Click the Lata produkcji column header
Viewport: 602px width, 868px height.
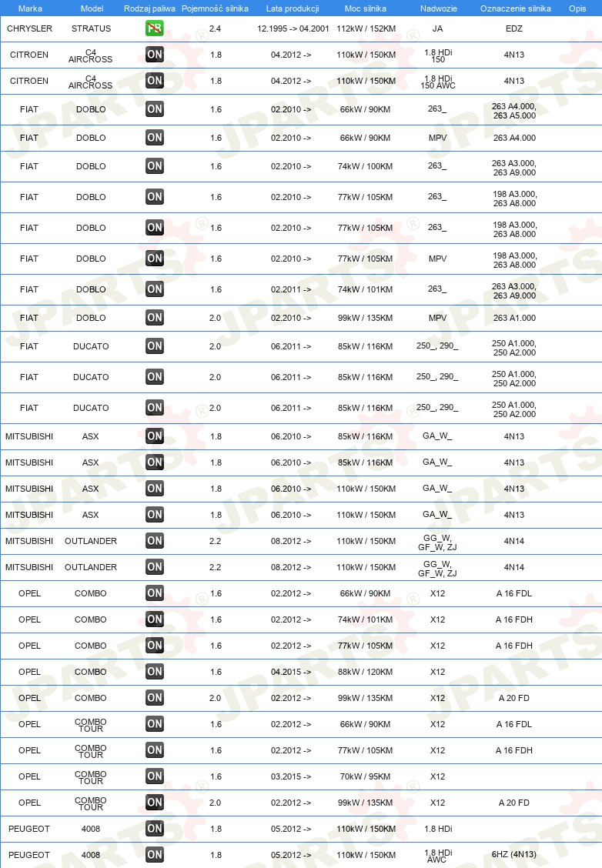point(293,8)
